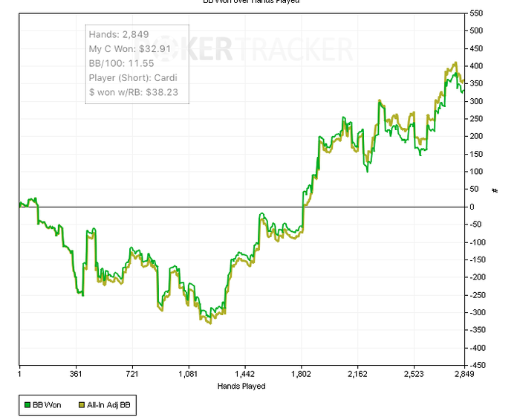
Task: Click the x-axis label 2,849
Action: (x=464, y=374)
